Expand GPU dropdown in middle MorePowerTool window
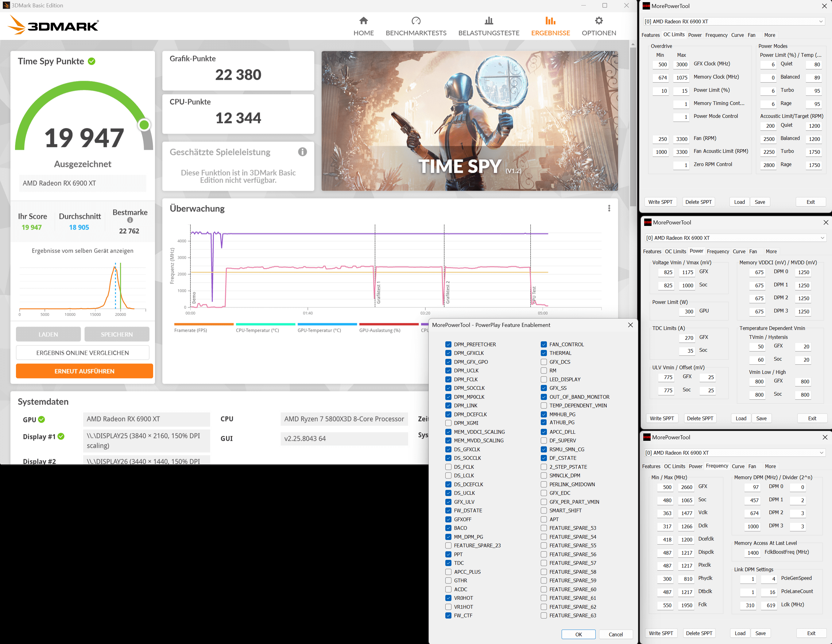Screen dimensions: 832x644 pyautogui.click(x=822, y=238)
